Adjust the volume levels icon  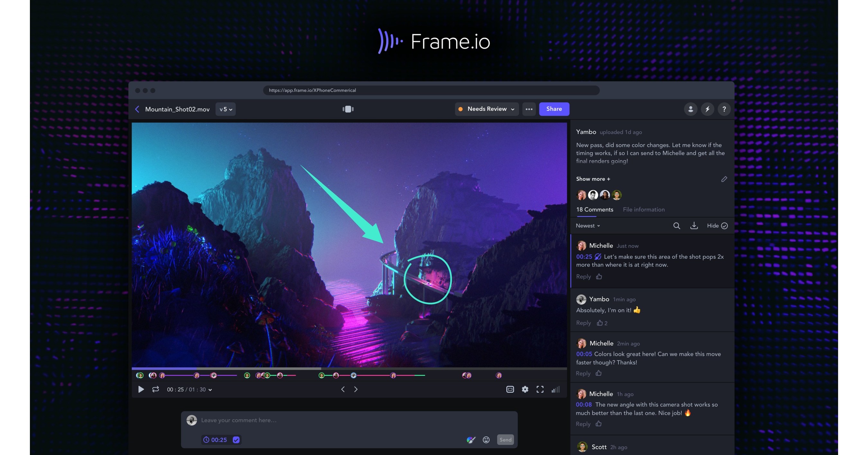tap(555, 389)
